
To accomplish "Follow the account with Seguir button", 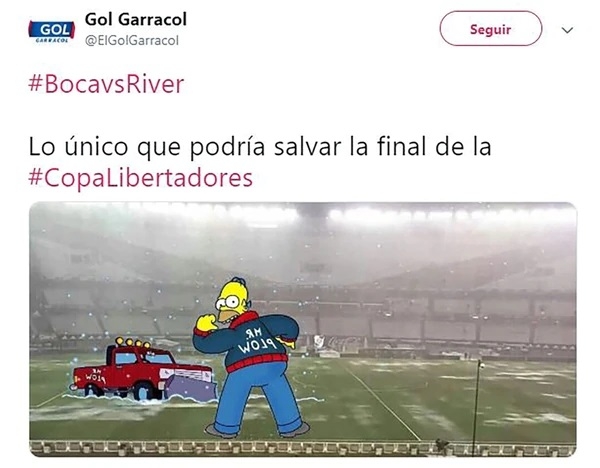I will [x=490, y=29].
